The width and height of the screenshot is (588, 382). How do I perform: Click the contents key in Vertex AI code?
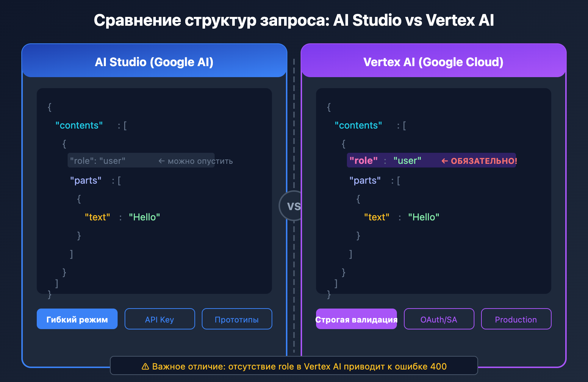pos(358,125)
